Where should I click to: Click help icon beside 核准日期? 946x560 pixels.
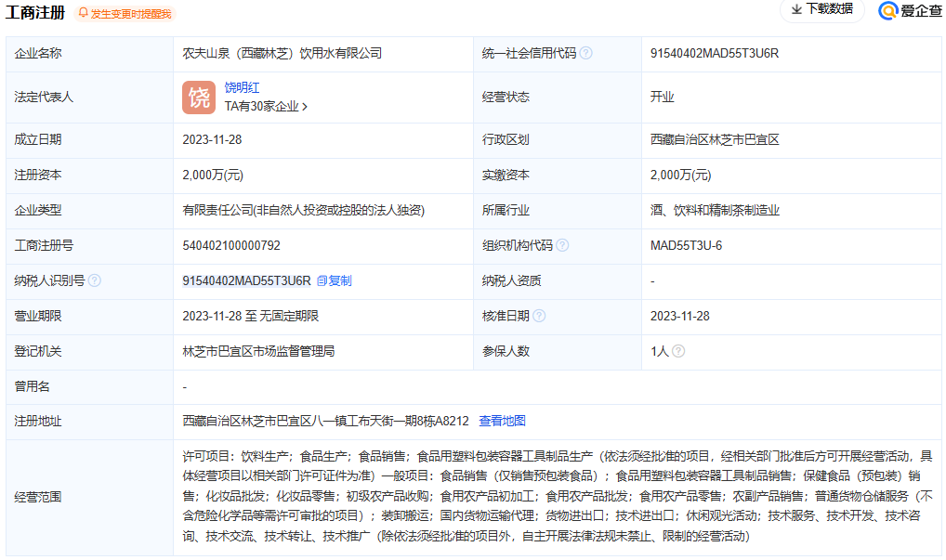(x=539, y=316)
